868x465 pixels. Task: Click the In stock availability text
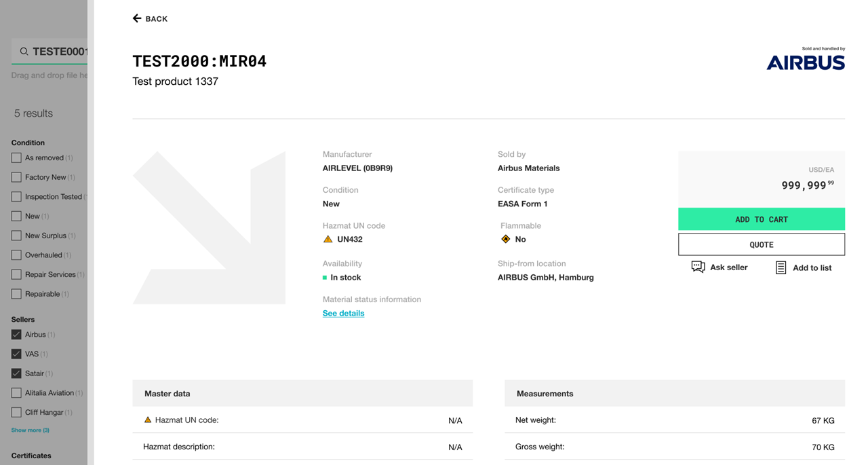[346, 278]
